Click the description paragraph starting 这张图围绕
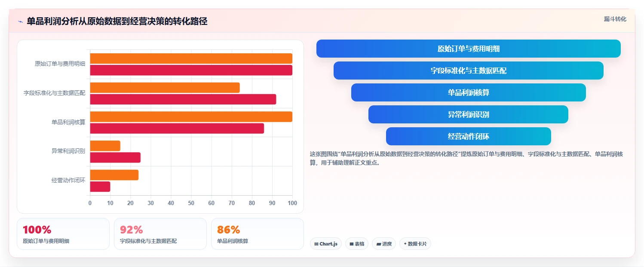The height and width of the screenshot is (267, 644). click(x=466, y=158)
